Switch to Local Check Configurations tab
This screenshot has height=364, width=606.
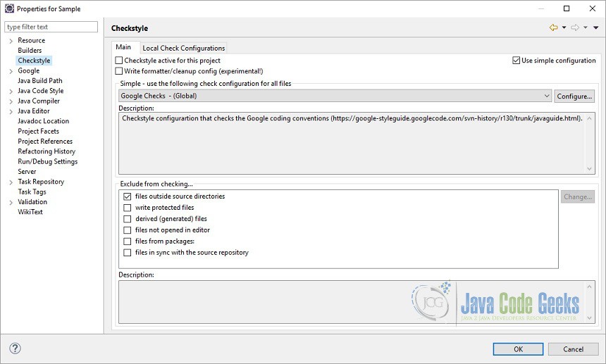184,48
